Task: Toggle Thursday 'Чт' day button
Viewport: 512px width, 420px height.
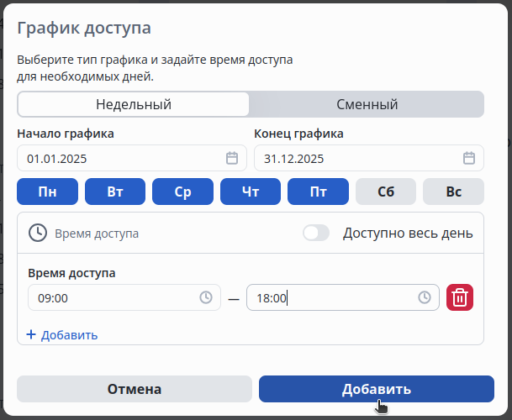Action: click(x=251, y=192)
